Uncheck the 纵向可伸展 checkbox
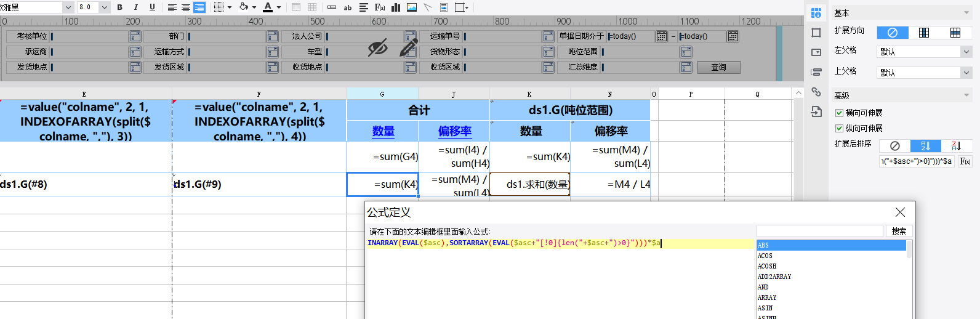Viewport: 980px width, 319px height. [839, 128]
